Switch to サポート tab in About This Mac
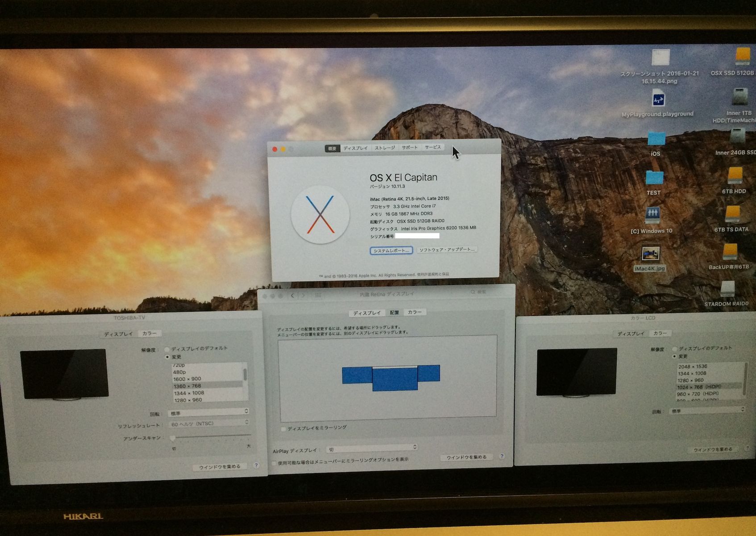 [410, 147]
